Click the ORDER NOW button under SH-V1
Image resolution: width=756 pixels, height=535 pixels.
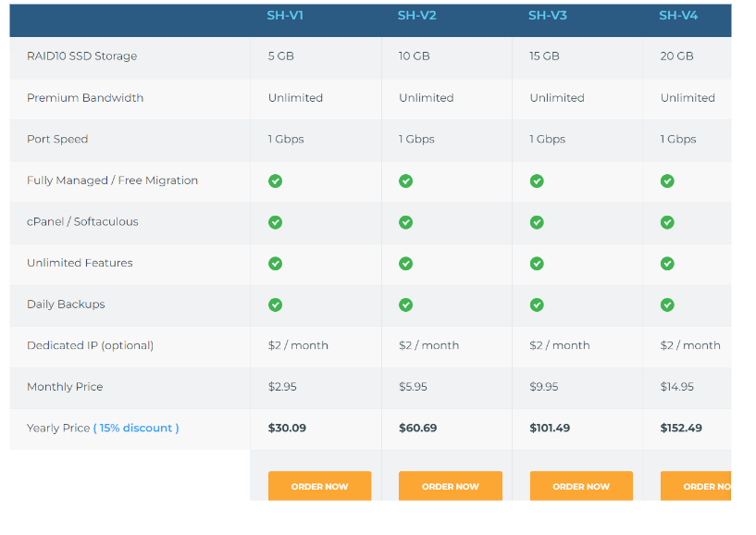click(319, 486)
